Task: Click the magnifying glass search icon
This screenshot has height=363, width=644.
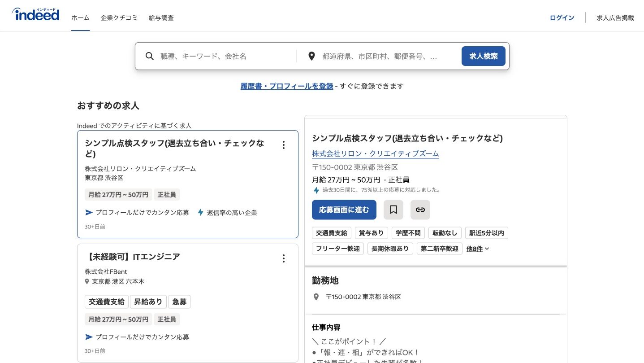Action: click(x=150, y=56)
